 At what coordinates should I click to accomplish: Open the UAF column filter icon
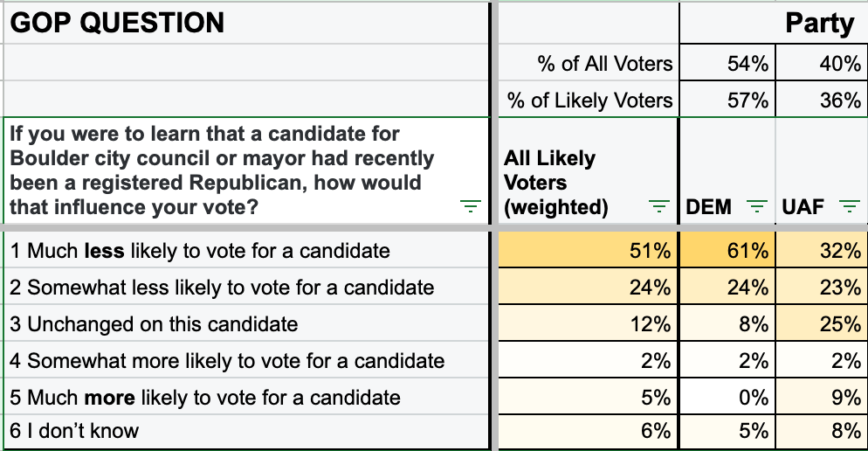[849, 206]
